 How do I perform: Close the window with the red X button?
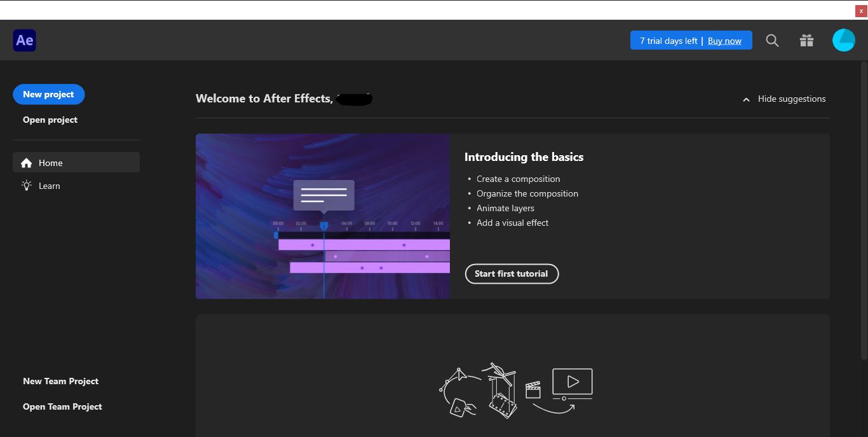[861, 11]
